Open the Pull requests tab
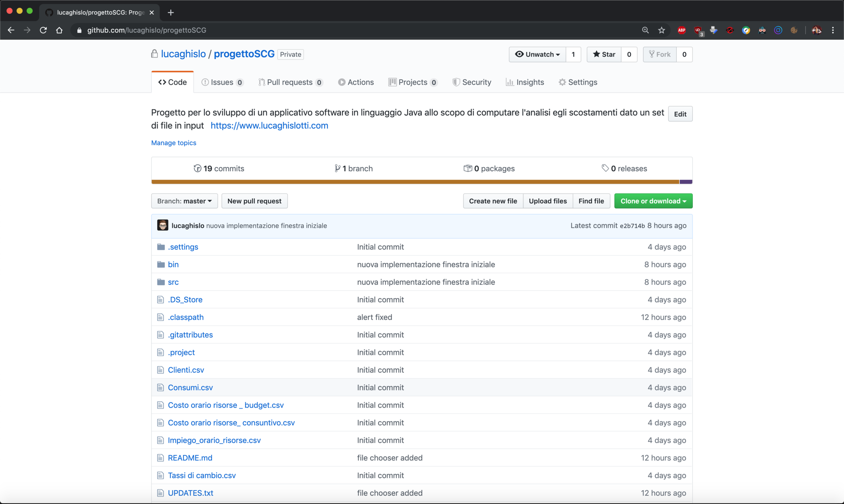This screenshot has height=504, width=844. (x=290, y=82)
